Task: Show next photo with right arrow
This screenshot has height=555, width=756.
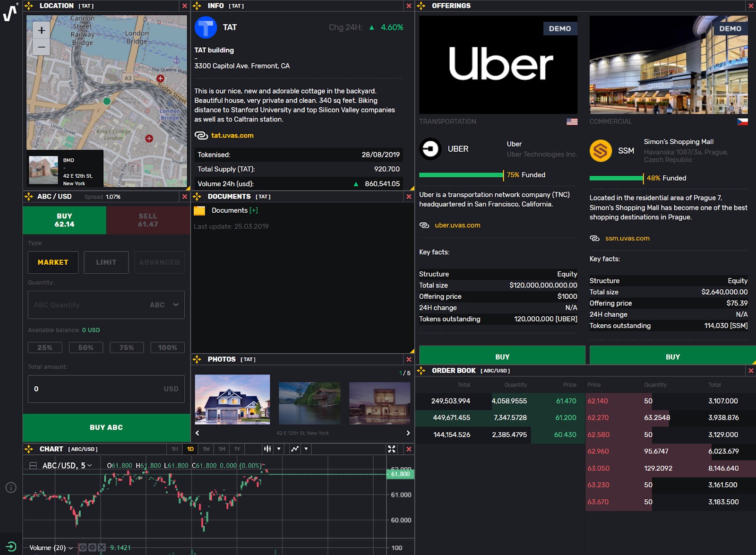Action: coord(408,433)
